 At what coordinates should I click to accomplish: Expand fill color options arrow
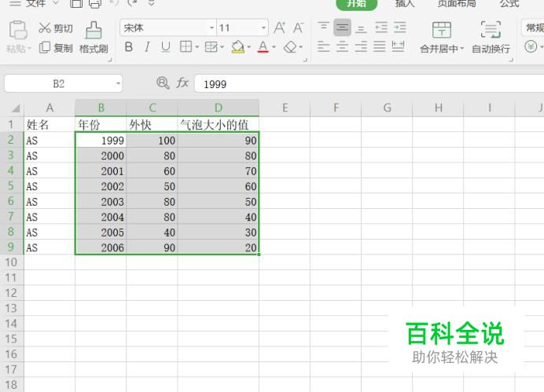click(248, 47)
